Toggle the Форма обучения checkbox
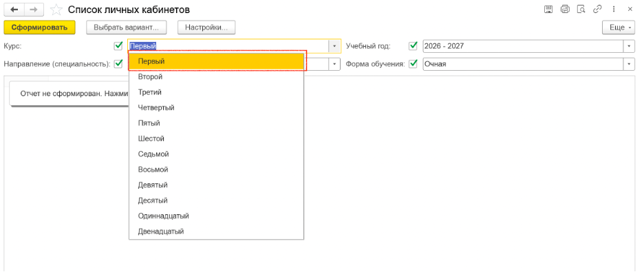The image size is (644, 272). pyautogui.click(x=414, y=64)
